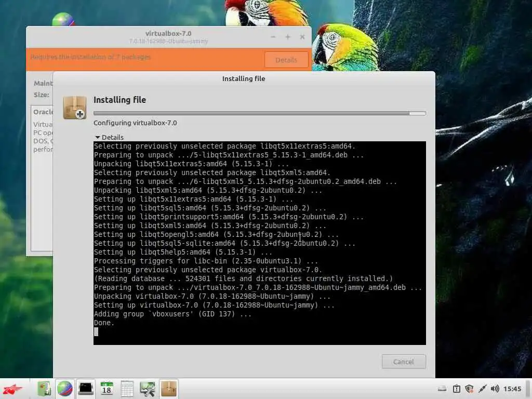Click the volume speaker tray icon
This screenshot has width=532, height=399.
click(495, 389)
